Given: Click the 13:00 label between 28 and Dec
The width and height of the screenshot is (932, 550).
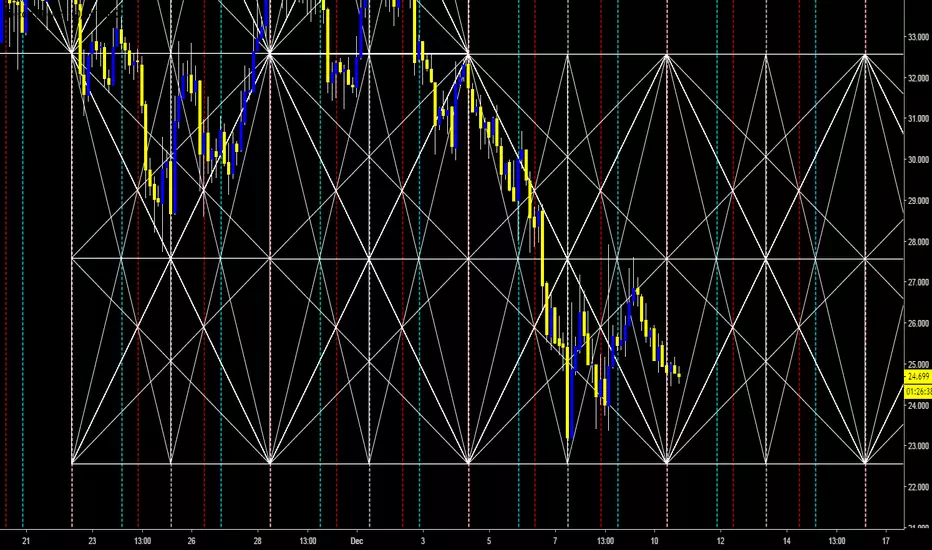Looking at the screenshot, I should coord(307,540).
